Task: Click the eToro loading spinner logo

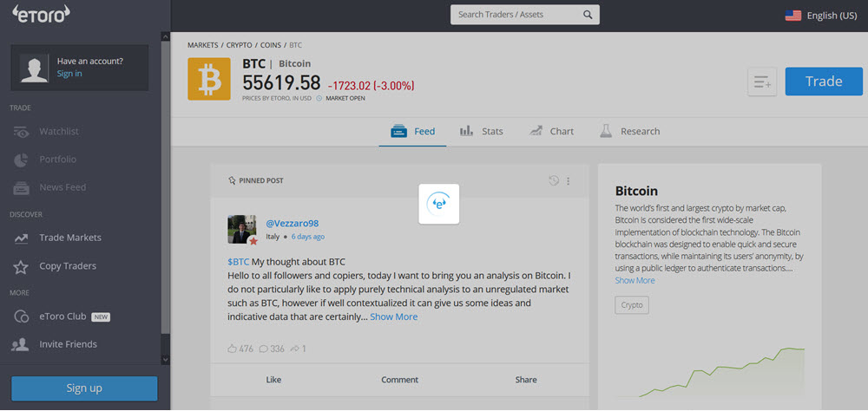Action: (439, 204)
